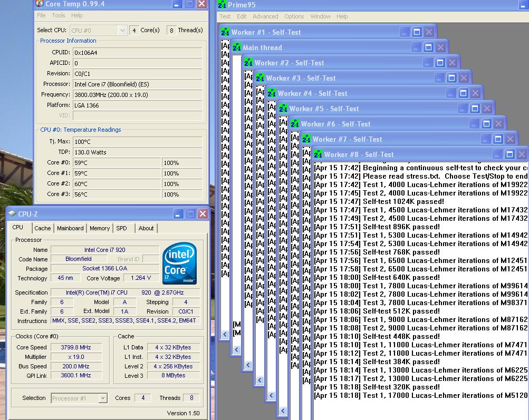This screenshot has height=420, width=529.
Task: Click the Instructions list starting with MMX
Action: click(x=125, y=320)
